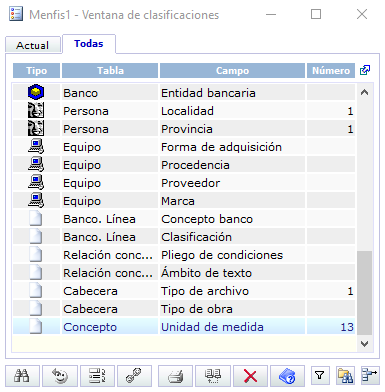Select the Localidad cell

[232, 111]
